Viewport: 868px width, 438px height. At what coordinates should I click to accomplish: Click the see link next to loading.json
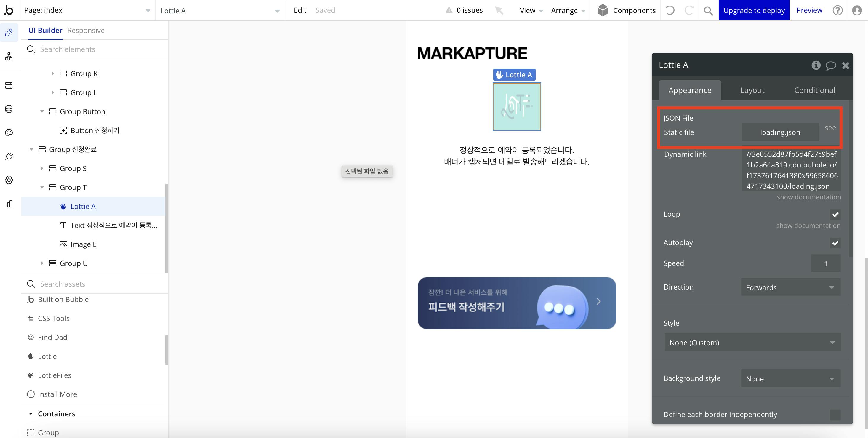coord(830,127)
